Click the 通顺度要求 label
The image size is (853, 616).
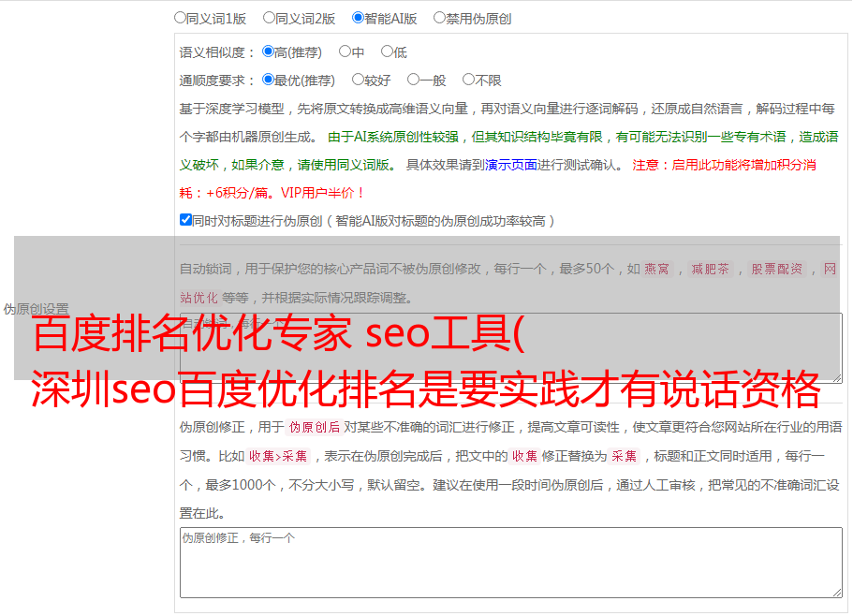[216, 81]
